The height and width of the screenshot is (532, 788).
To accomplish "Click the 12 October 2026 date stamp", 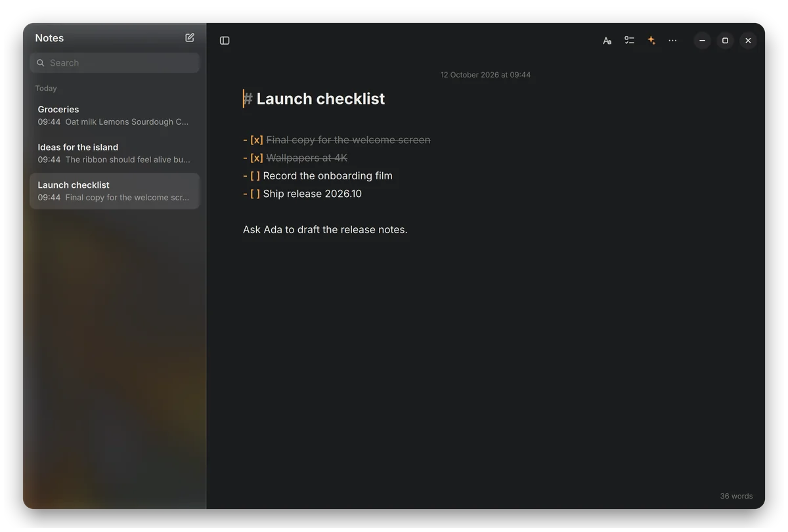I will [x=485, y=75].
